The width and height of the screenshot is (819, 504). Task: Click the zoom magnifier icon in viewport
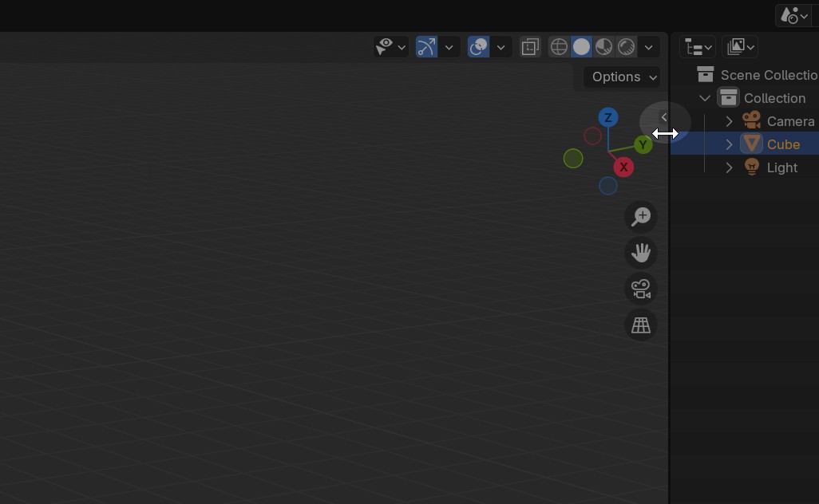[641, 217]
